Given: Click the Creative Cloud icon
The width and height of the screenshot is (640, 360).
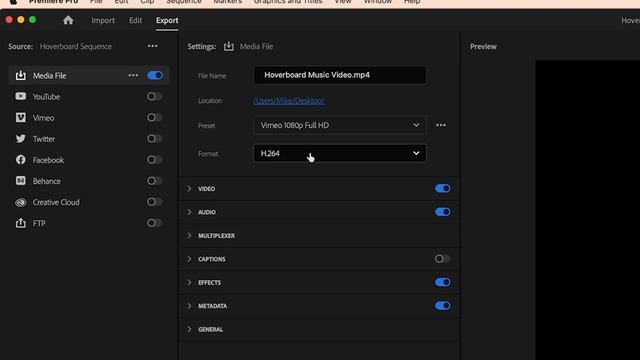Looking at the screenshot, I should point(20,202).
